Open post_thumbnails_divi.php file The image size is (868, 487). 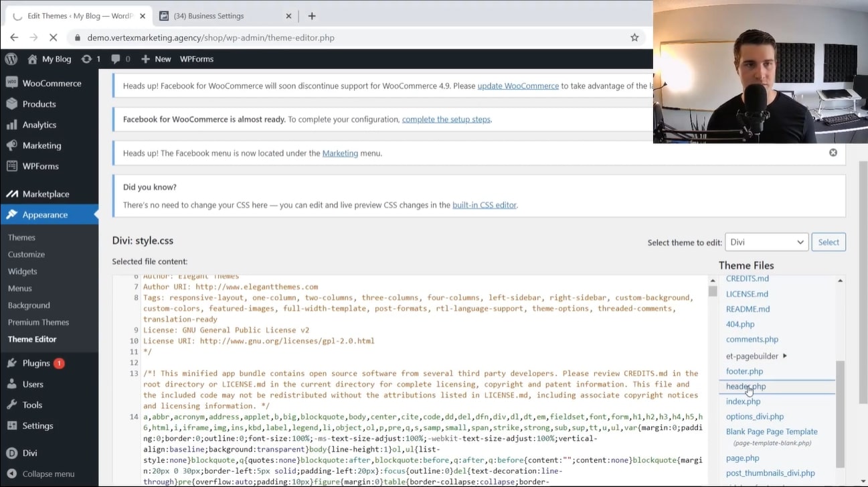[x=770, y=473]
